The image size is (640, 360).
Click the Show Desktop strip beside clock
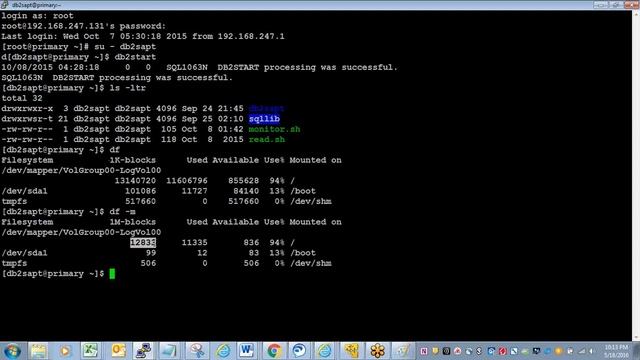click(637, 351)
